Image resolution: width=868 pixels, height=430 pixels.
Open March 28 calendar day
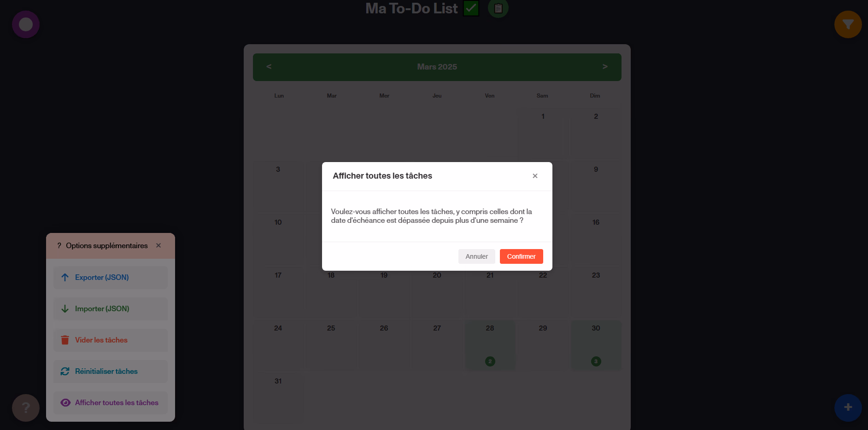[490, 345]
